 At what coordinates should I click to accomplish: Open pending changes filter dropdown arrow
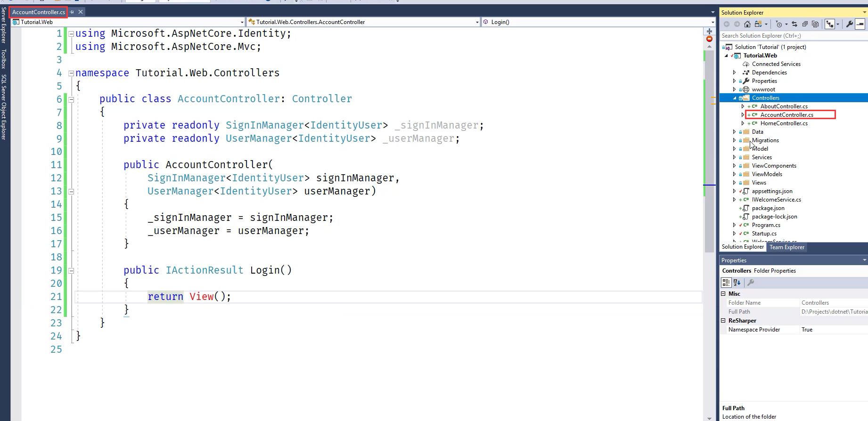pyautogui.click(x=786, y=24)
